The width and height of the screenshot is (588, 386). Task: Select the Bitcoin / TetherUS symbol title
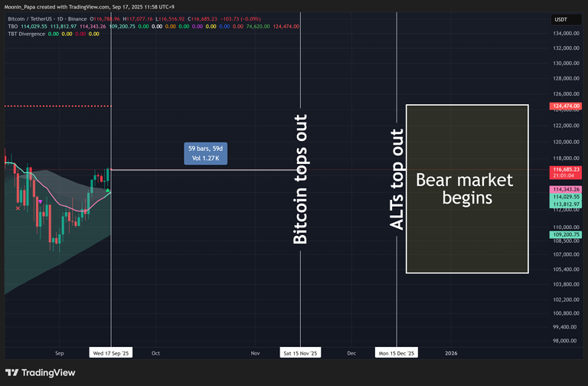[47, 18]
